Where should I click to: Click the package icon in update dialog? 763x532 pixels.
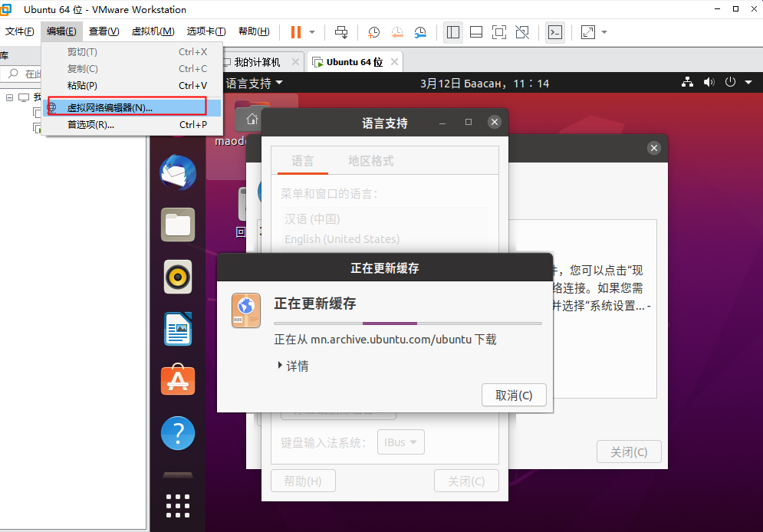point(246,310)
